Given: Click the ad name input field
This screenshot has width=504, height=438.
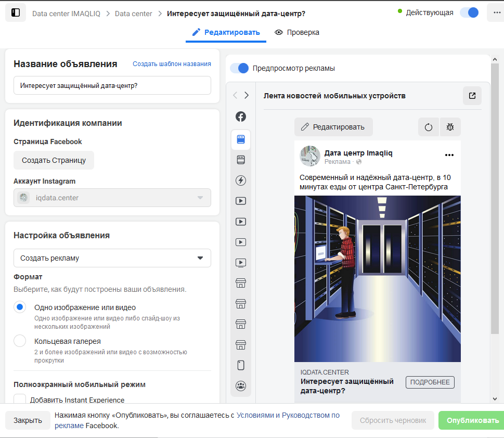Looking at the screenshot, I should pyautogui.click(x=112, y=85).
